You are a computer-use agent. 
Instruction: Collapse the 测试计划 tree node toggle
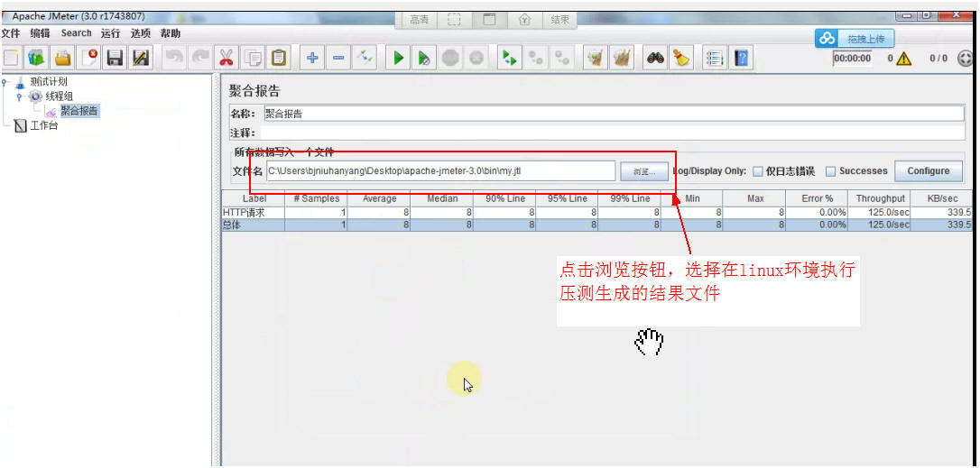5,81
